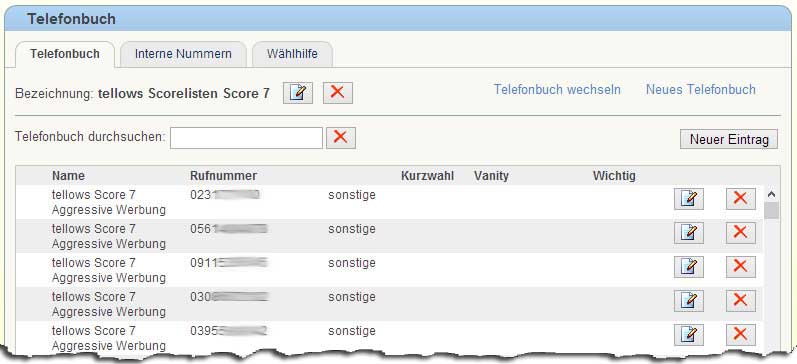The height and width of the screenshot is (364, 797).
Task: Switch to the Interne Nummern tab
Action: [x=183, y=54]
